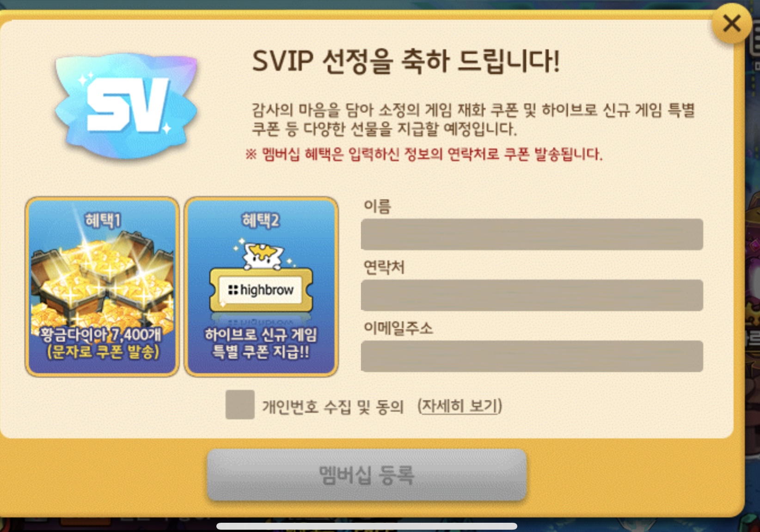Tap the 개인번호 수집 및 동의 label text

click(x=333, y=407)
